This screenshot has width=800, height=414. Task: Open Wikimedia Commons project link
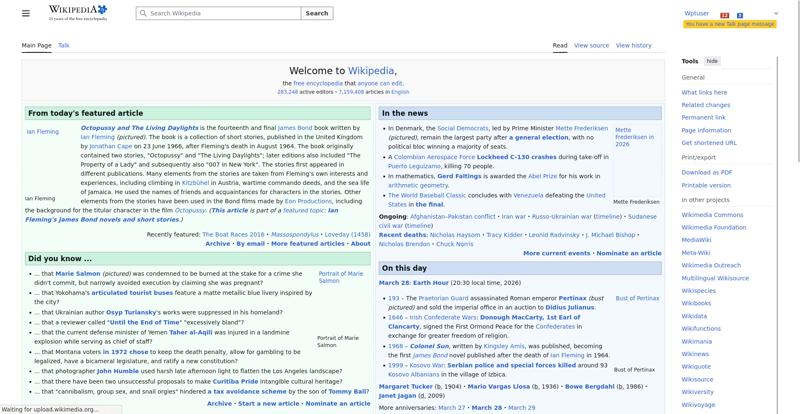(x=712, y=214)
